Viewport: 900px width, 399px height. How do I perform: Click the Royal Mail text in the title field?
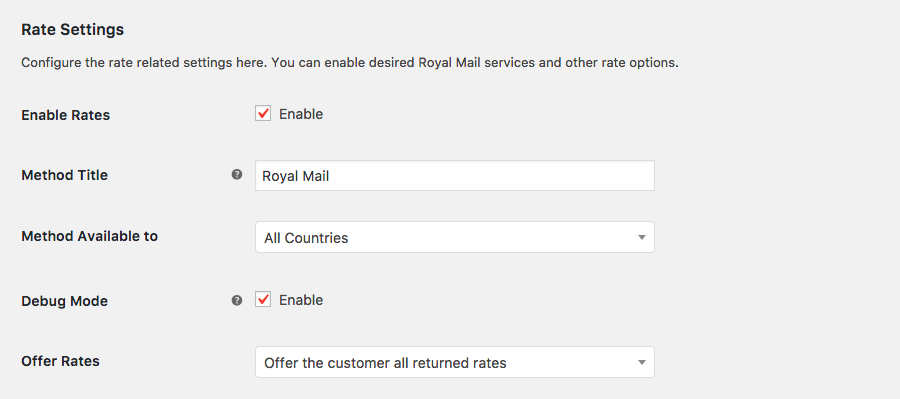click(296, 176)
